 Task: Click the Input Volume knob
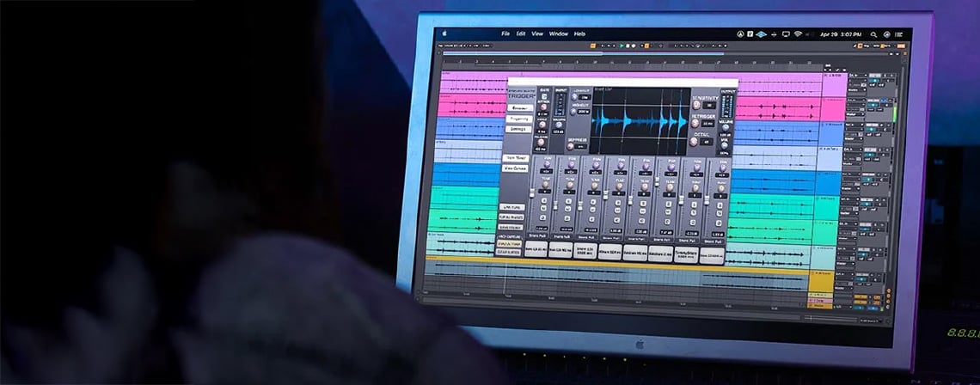pyautogui.click(x=558, y=125)
